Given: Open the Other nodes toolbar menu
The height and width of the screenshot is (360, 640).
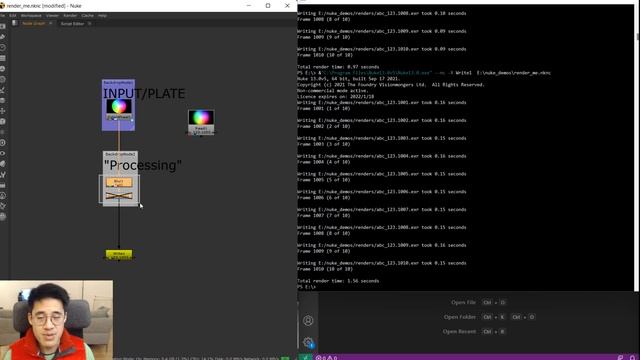Looking at the screenshot, I should click(3, 185).
